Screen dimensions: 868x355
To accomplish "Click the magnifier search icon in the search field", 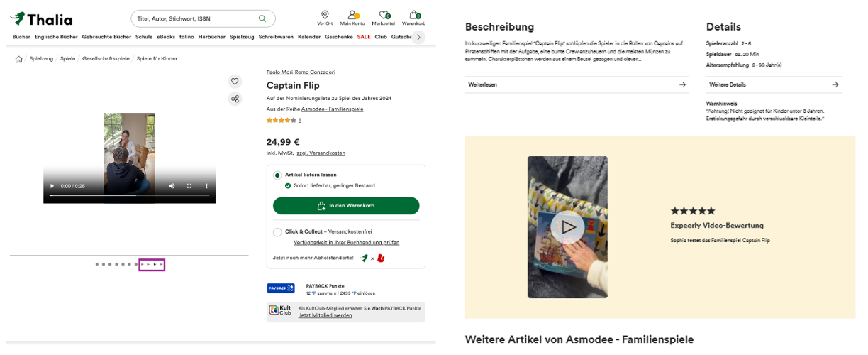I will click(x=262, y=18).
